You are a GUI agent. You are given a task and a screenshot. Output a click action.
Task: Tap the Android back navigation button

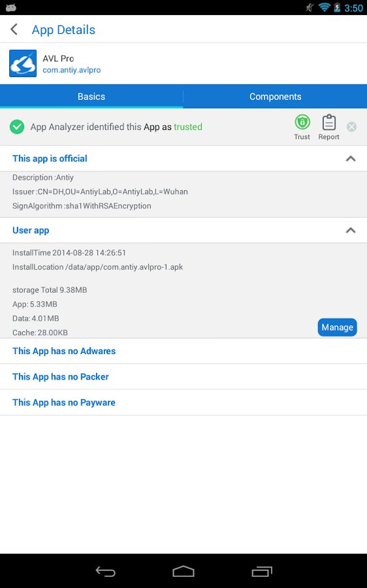point(105,571)
